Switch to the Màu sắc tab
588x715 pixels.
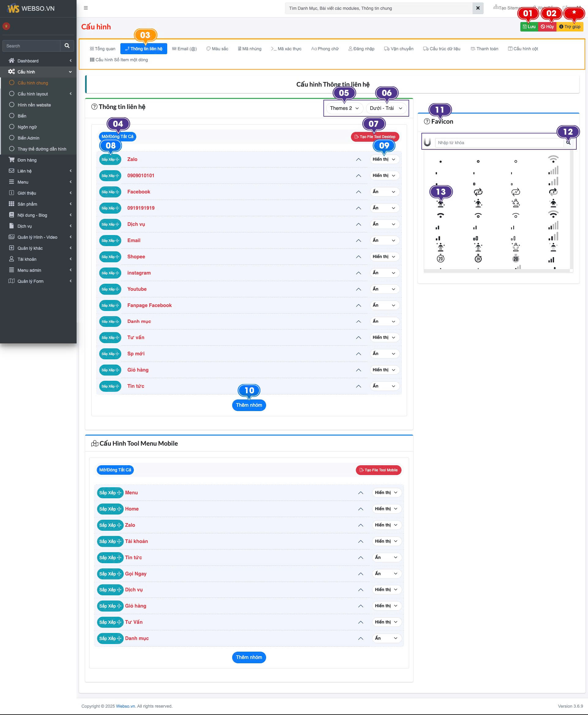(x=217, y=49)
